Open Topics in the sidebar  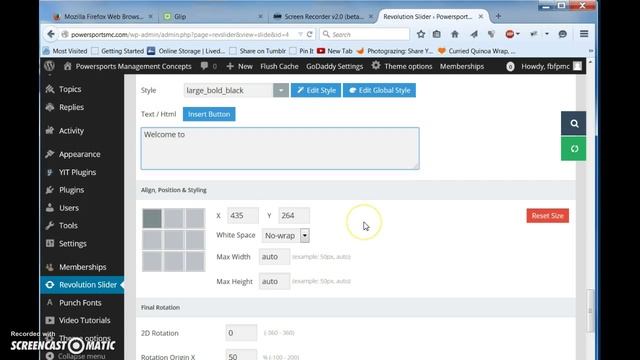(70, 89)
